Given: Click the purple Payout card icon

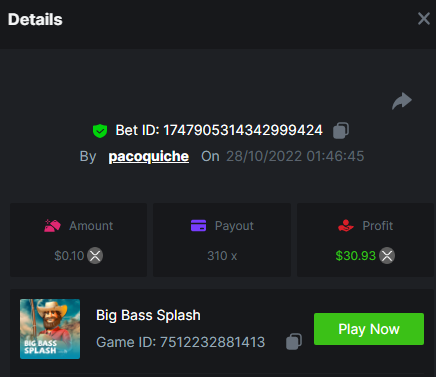Looking at the screenshot, I should coord(198,226).
